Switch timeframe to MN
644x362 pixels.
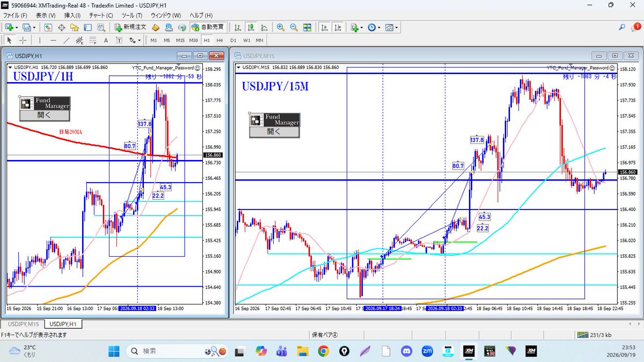pyautogui.click(x=259, y=40)
